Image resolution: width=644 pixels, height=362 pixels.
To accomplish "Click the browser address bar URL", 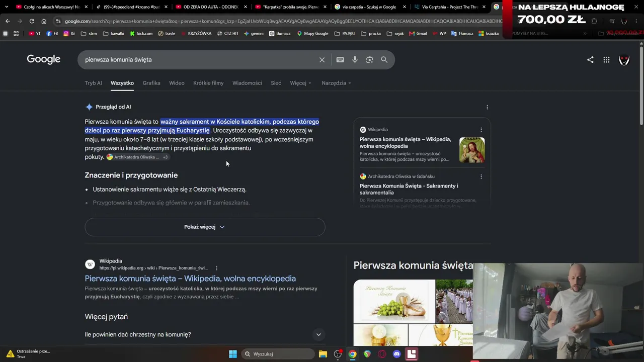I will pyautogui.click(x=283, y=21).
